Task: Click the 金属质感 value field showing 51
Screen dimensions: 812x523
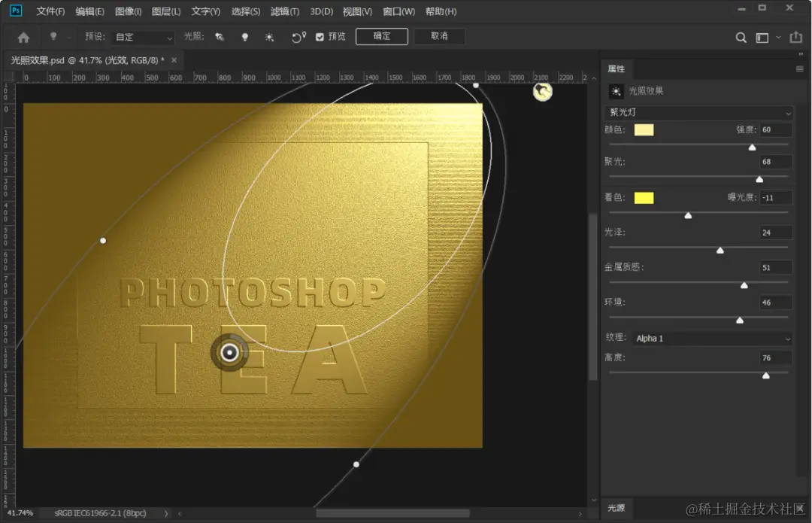Action: (775, 267)
